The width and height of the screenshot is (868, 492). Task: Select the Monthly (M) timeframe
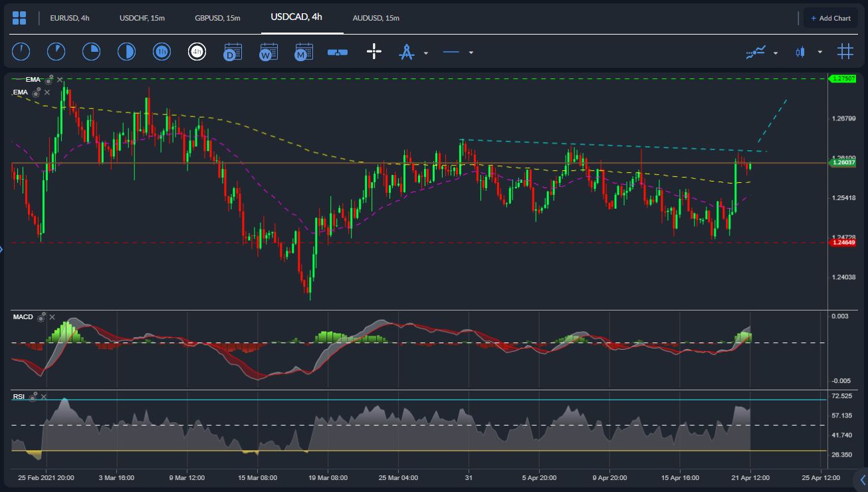pos(303,51)
